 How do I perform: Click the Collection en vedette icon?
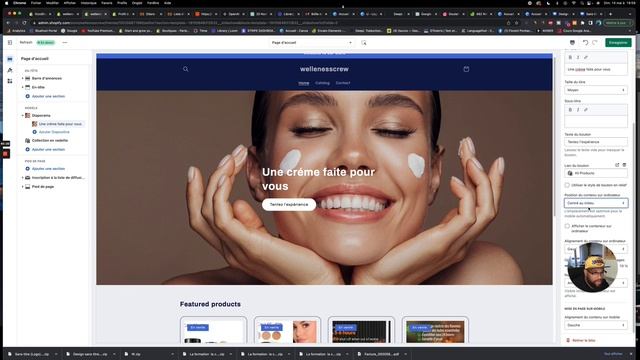[28, 140]
